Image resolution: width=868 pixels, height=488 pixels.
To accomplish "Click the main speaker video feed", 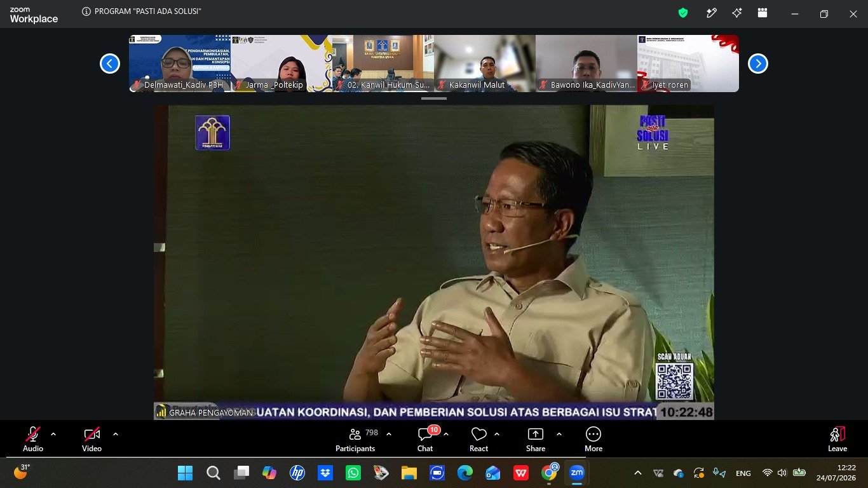I will click(434, 262).
